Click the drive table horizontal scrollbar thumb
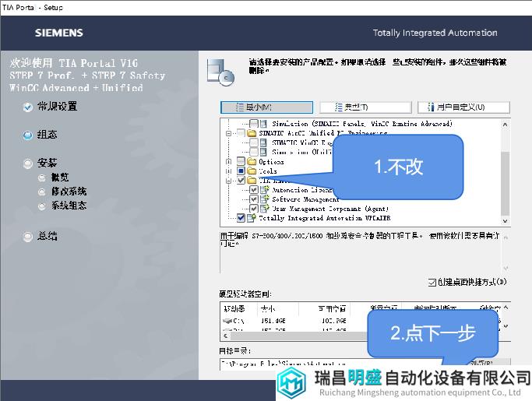The height and width of the screenshot is (401, 532). 298,336
